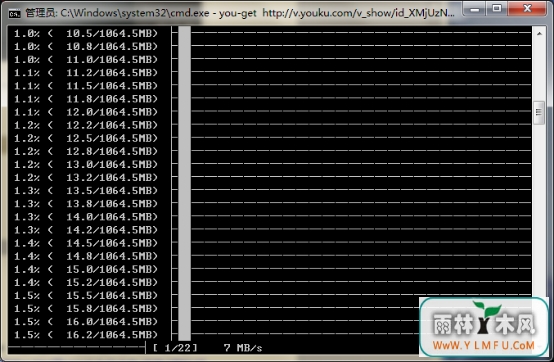This screenshot has height=362, width=554.
Task: Click the scrollbar up arrow
Action: (539, 34)
